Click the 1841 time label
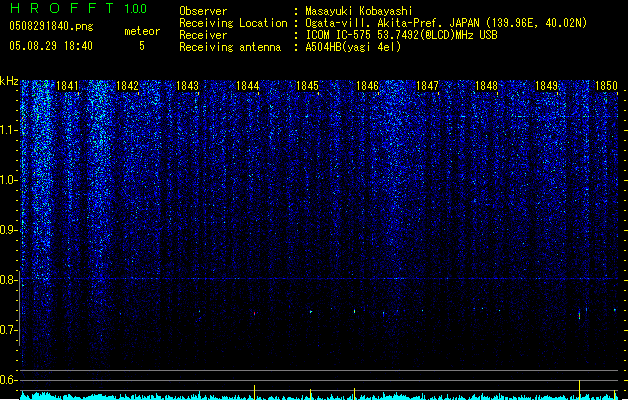The height and width of the screenshot is (400, 629). [x=67, y=86]
